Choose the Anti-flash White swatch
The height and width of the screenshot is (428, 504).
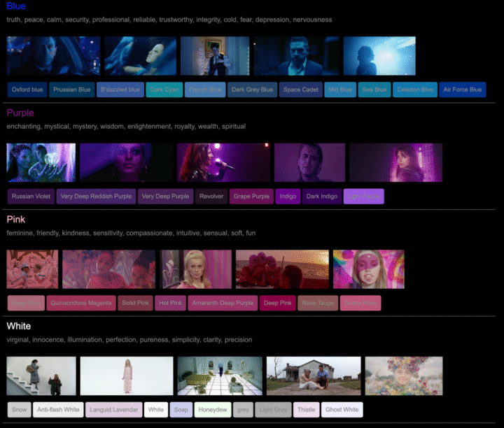point(58,409)
